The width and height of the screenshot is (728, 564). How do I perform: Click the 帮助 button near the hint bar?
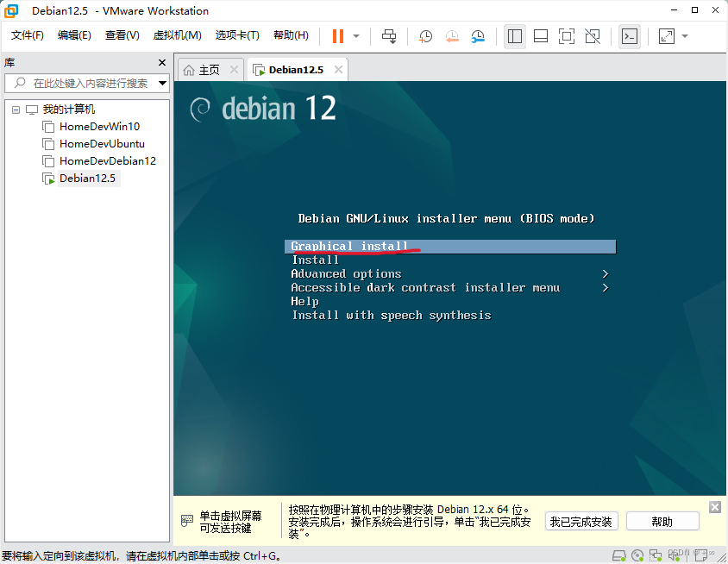coord(662,520)
